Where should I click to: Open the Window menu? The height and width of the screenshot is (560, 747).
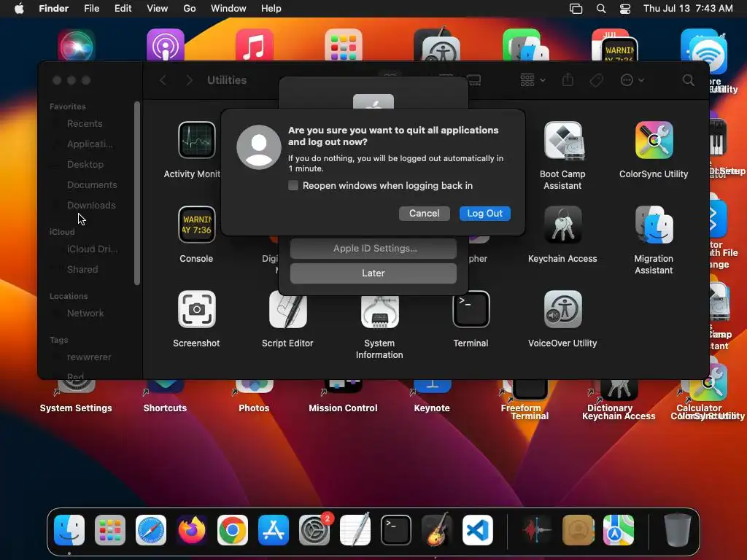tap(228, 9)
